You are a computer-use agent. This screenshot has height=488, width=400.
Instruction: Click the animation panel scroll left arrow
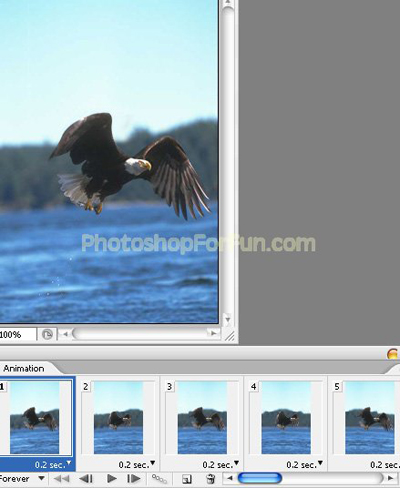coord(230,478)
